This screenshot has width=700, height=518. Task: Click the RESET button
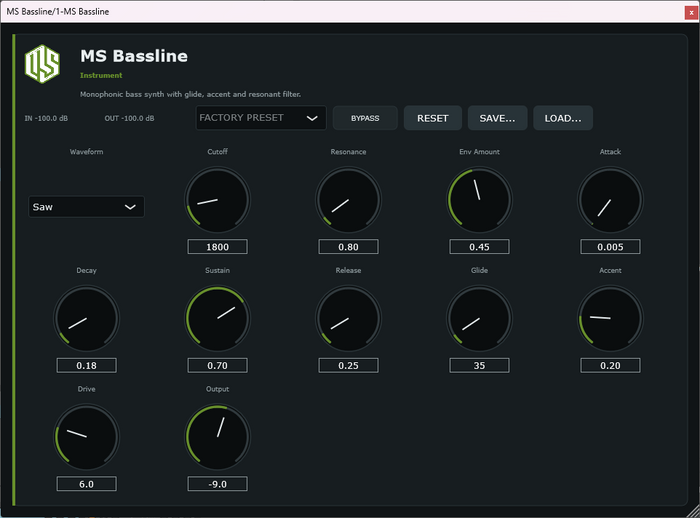(x=432, y=118)
